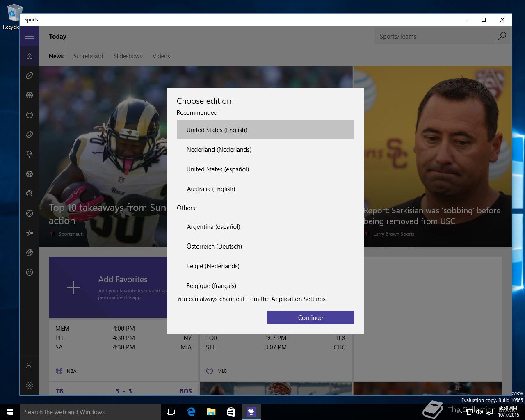Open the racing gauge sidebar section
The image size is (525, 420).
coord(30,194)
